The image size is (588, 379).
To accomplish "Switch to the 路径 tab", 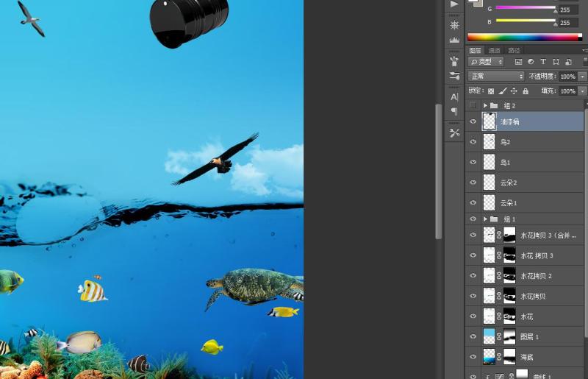I will click(514, 50).
